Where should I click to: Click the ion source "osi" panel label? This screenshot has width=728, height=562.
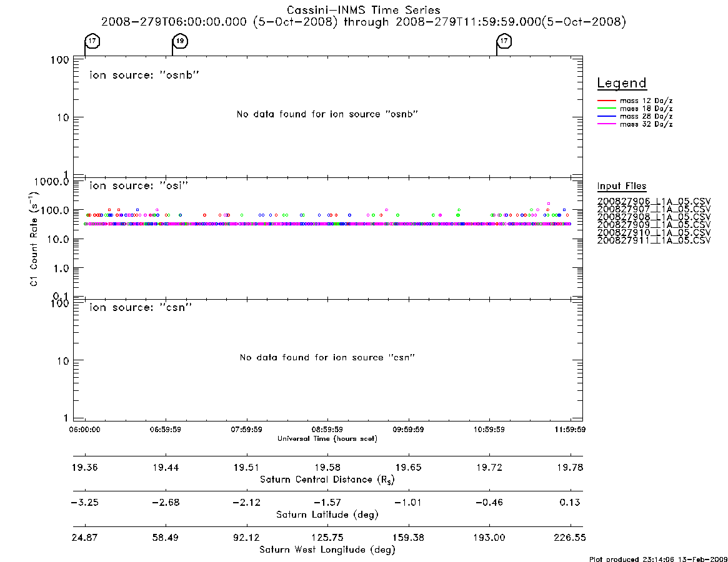click(139, 185)
